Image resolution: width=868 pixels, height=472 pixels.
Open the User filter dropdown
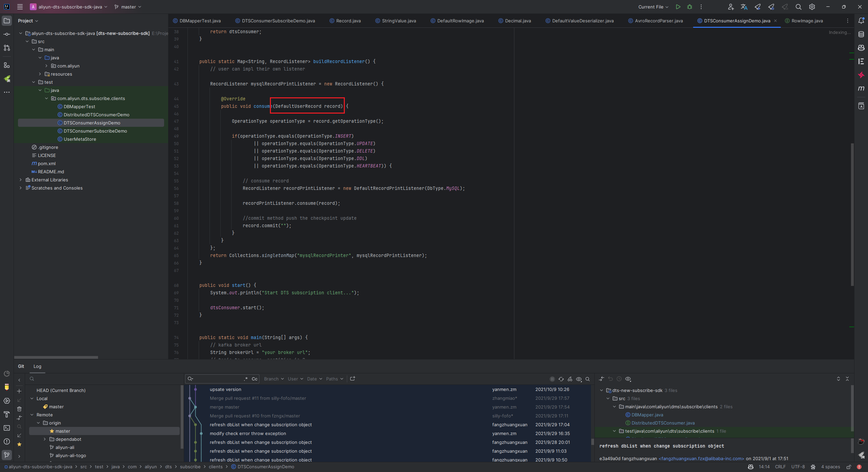(296, 379)
